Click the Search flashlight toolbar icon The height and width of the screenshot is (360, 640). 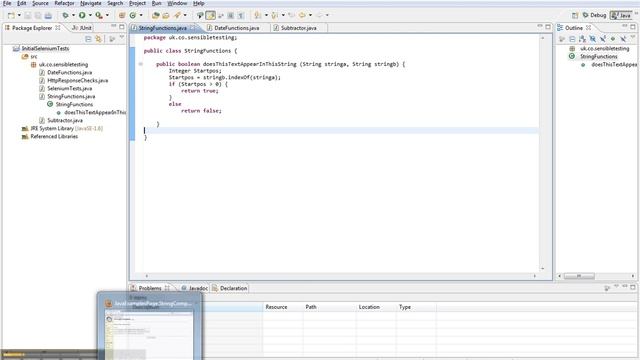[x=177, y=16]
